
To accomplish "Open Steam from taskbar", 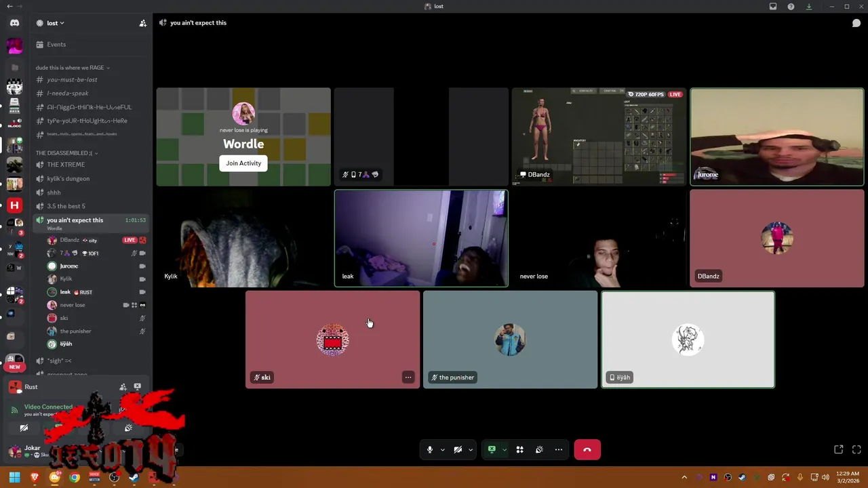I will [x=134, y=477].
